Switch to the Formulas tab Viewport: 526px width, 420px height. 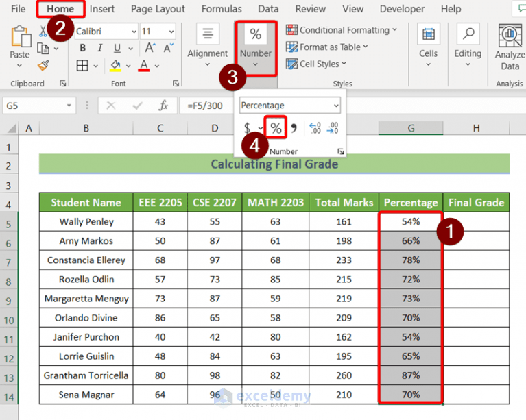(x=222, y=9)
